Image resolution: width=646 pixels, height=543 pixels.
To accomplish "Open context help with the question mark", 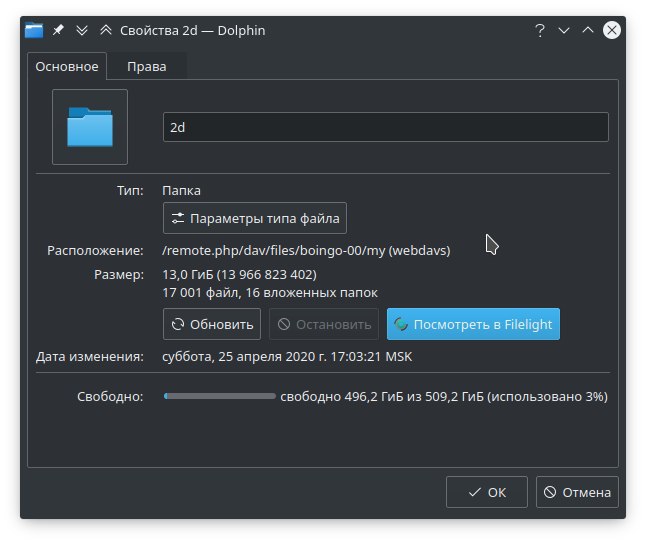I will [540, 30].
